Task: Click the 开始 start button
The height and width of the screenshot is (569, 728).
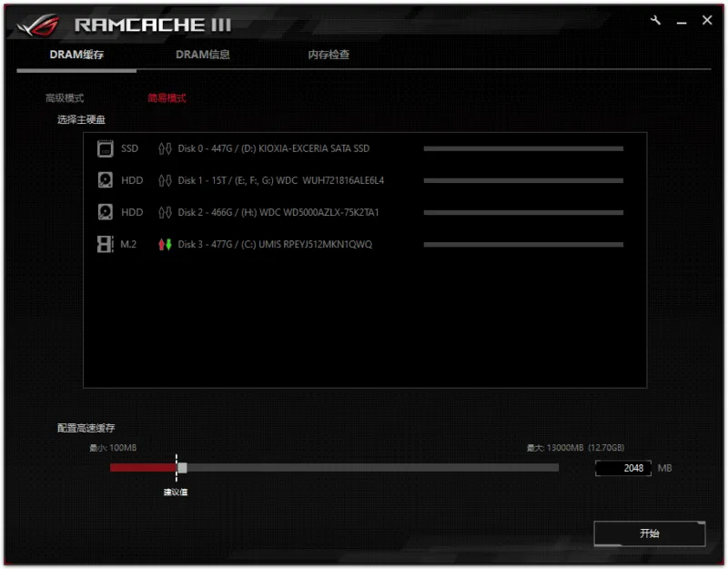Action: click(x=650, y=533)
